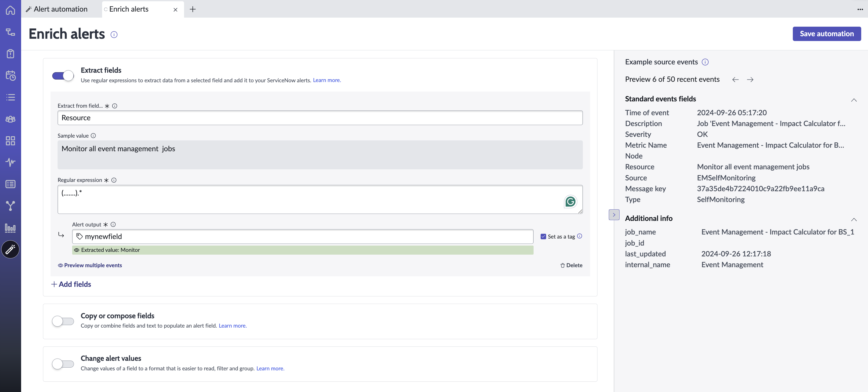Open the list view sidebar icon
Screen dimensions: 868x392
(11, 97)
